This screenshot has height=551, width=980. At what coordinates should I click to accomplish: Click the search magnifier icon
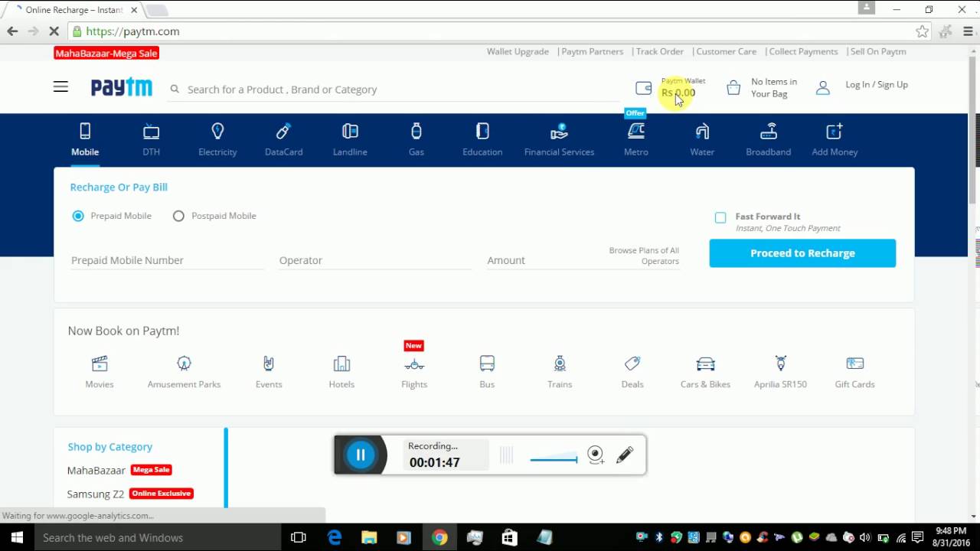tap(175, 89)
